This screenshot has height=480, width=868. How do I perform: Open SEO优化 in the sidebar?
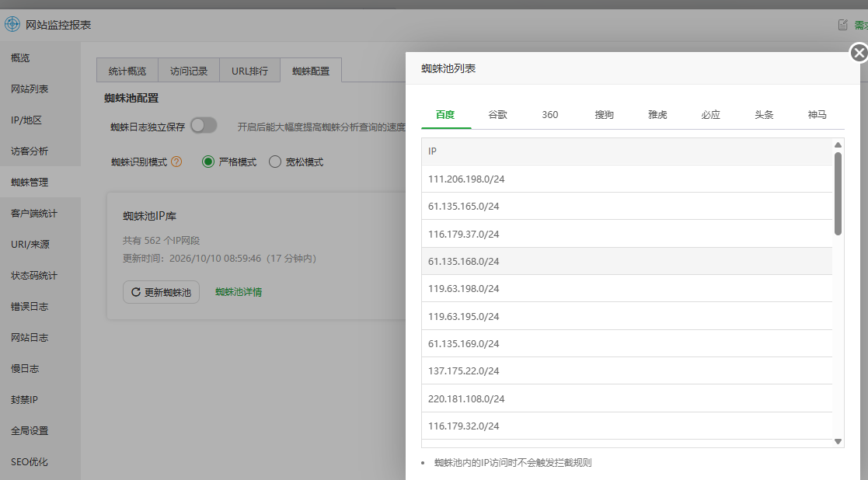tap(40, 462)
